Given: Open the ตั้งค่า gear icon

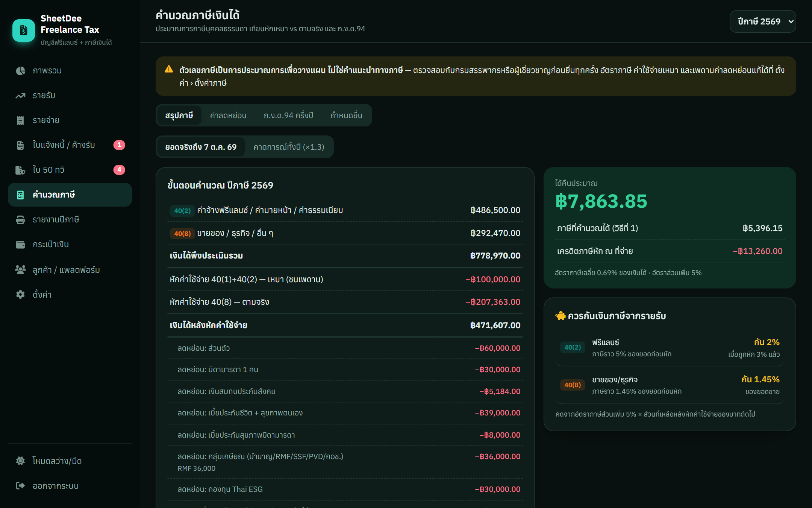Looking at the screenshot, I should click(20, 294).
